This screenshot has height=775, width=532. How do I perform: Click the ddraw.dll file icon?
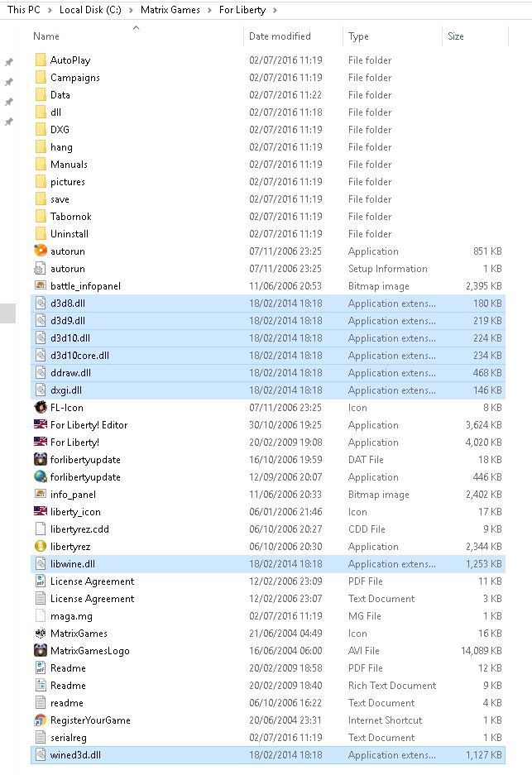[41, 373]
